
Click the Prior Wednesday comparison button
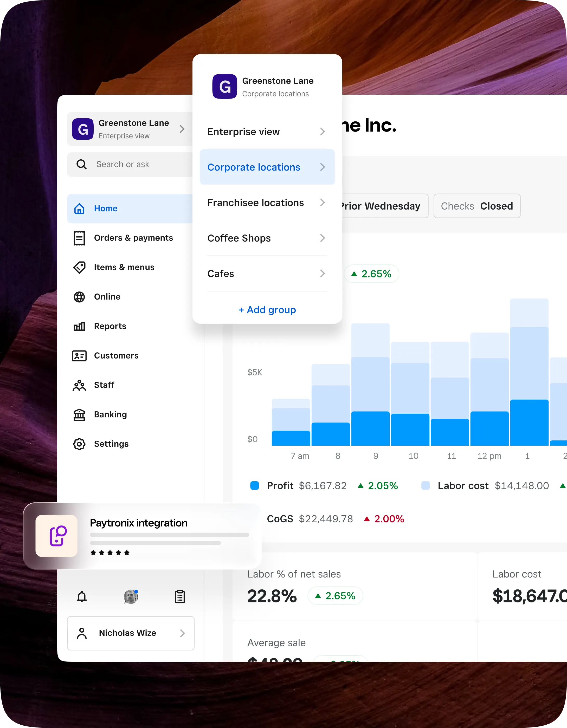384,206
